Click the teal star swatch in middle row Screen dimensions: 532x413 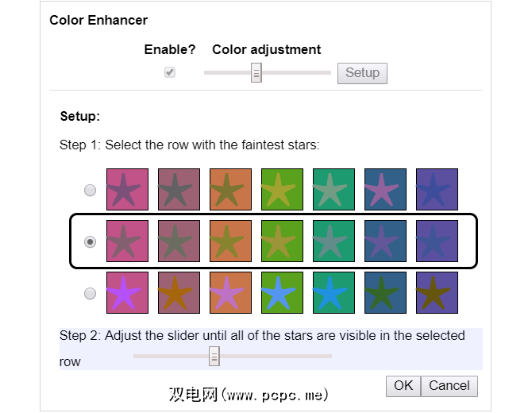[333, 241]
